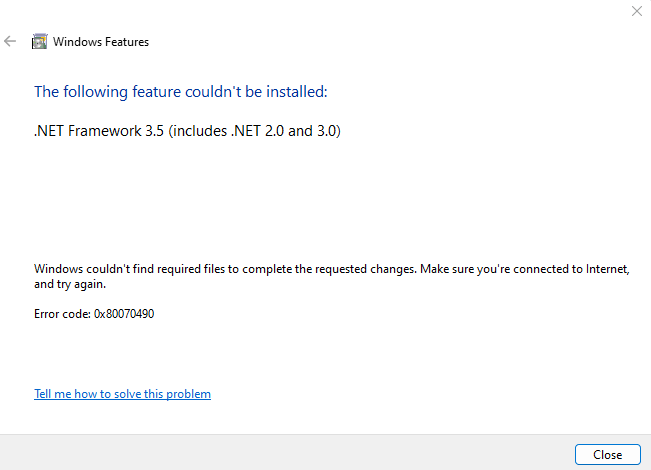Select the .NET Framework 3.5 feature name
The height and width of the screenshot is (470, 651).
click(x=99, y=131)
